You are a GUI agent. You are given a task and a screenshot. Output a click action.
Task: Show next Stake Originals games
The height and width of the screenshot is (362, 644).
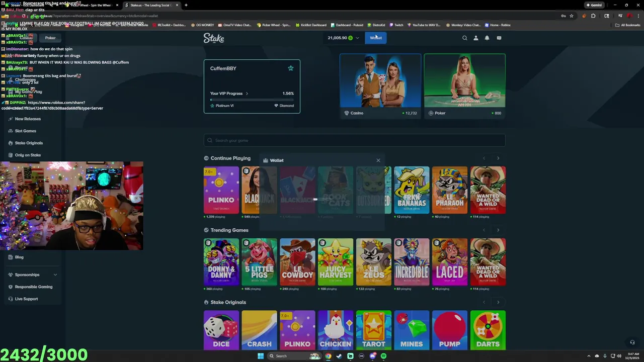pyautogui.click(x=498, y=302)
